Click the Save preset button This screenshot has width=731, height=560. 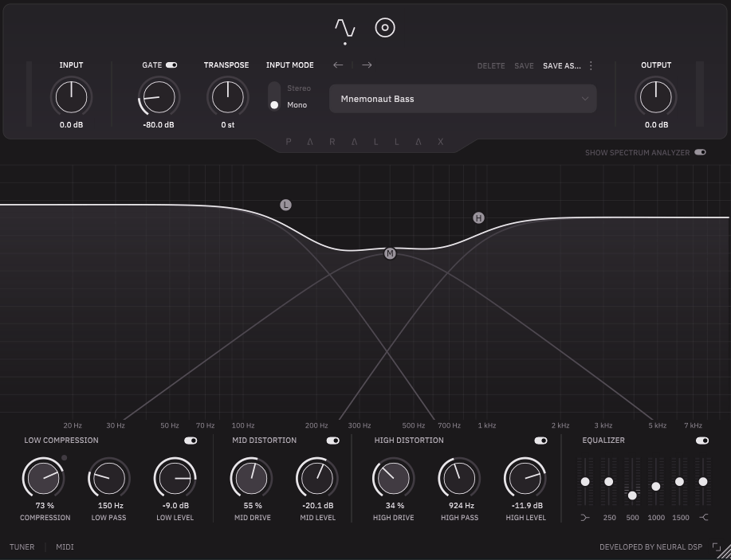tap(524, 65)
